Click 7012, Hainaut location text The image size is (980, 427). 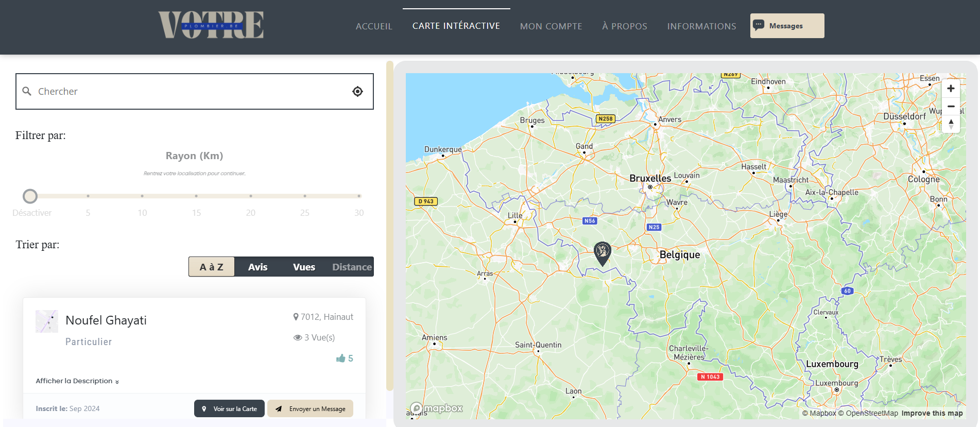[x=327, y=317]
